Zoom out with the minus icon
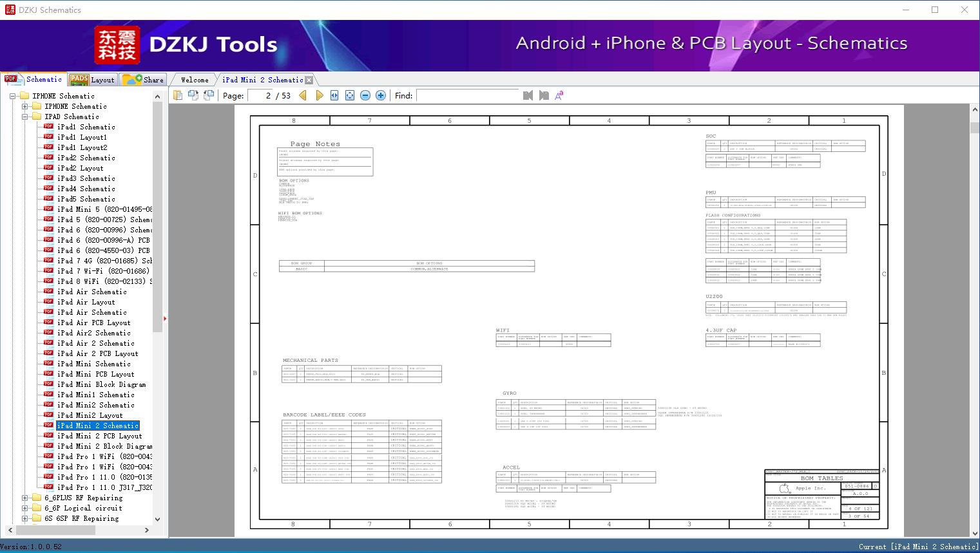Screen dimensions: 980x553 (x=365, y=95)
